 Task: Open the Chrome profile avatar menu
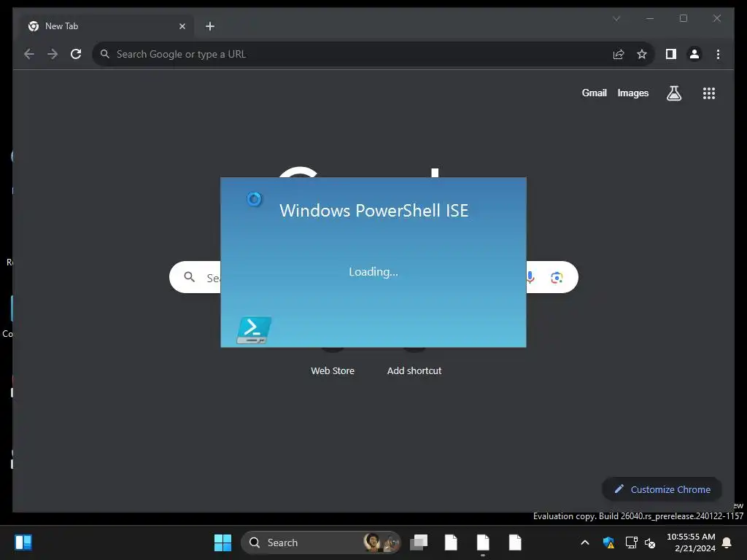(x=694, y=54)
